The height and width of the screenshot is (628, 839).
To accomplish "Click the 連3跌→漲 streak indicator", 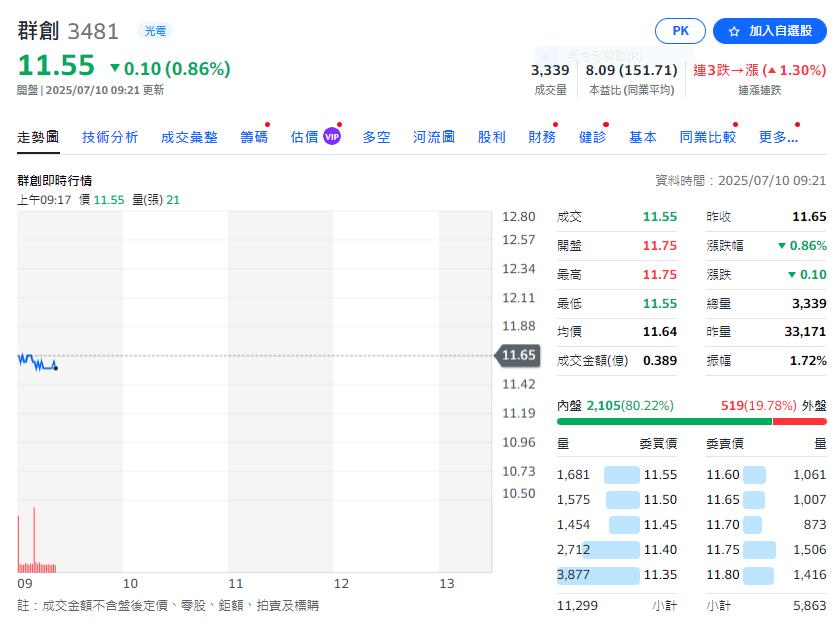I will pos(759,70).
